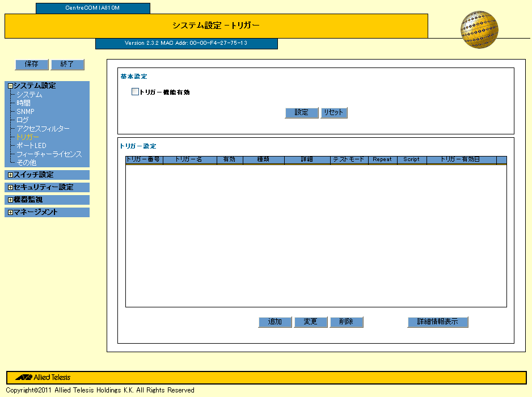Expand the スイッチ設定 section
Viewport: 532px width, 397px height.
coord(10,175)
